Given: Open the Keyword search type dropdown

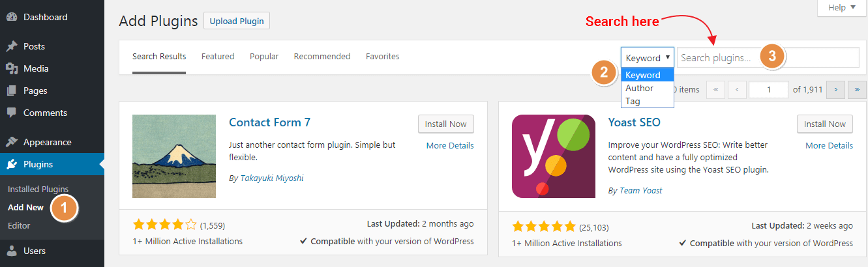Looking at the screenshot, I should (647, 57).
